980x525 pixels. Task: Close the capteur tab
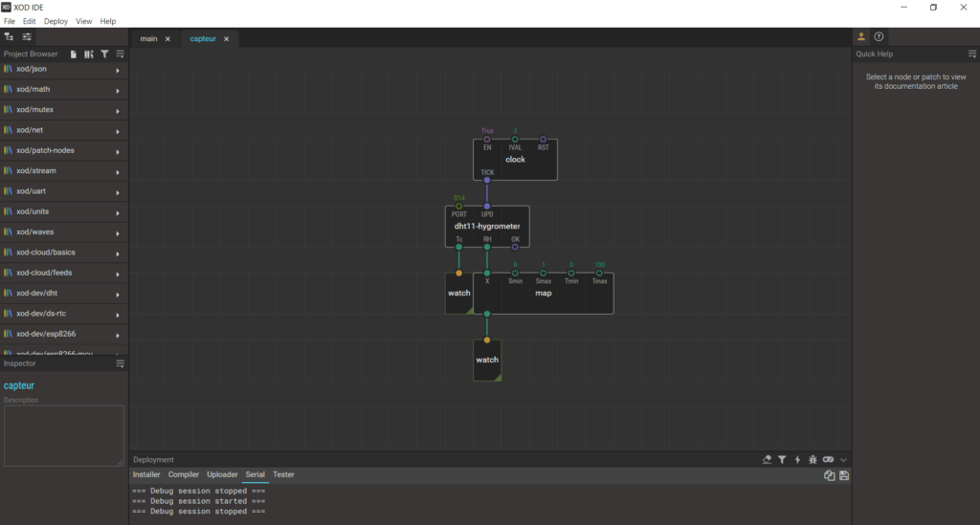pos(226,38)
